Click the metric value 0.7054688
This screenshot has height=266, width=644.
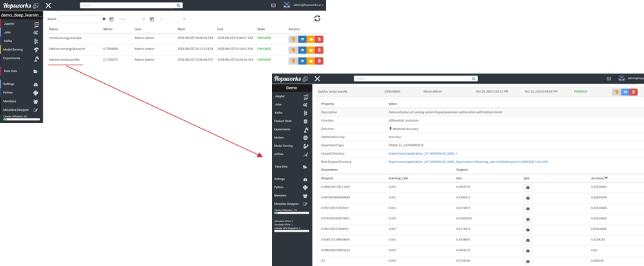[x=111, y=49]
